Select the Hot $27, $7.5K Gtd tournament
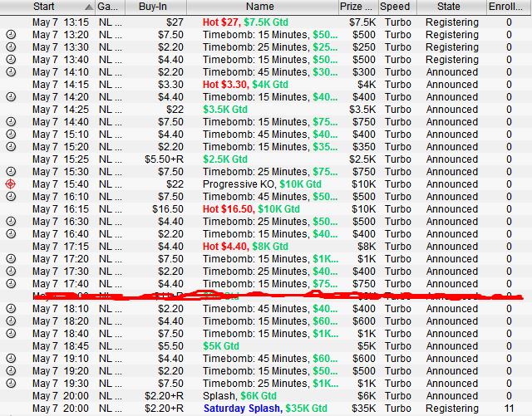Image resolution: width=532 pixels, height=416 pixels. [245, 22]
